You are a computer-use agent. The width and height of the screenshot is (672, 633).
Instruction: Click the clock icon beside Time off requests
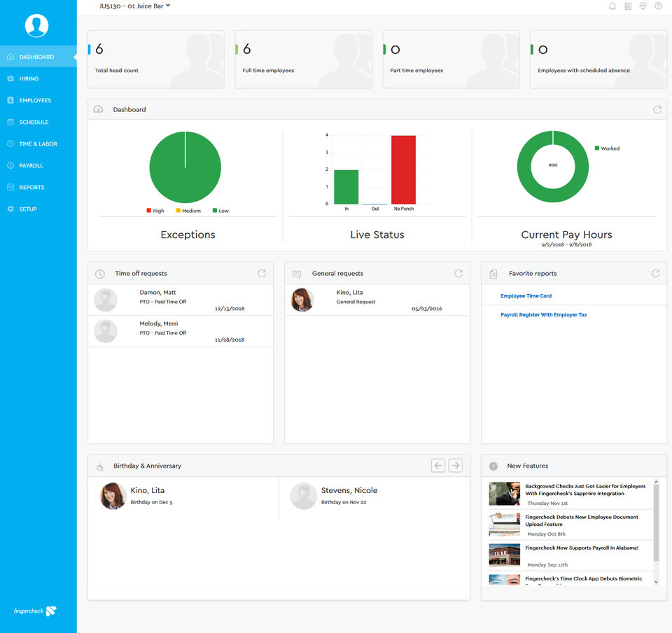pos(100,274)
